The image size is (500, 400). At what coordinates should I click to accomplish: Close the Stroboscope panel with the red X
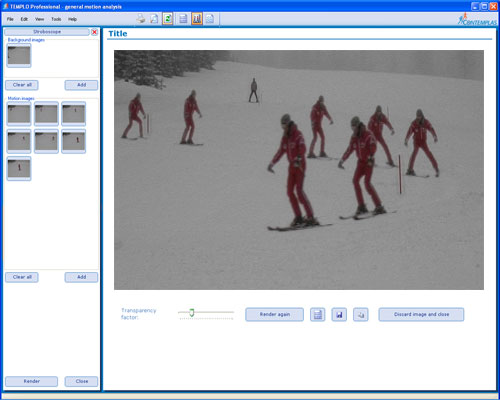click(x=94, y=32)
